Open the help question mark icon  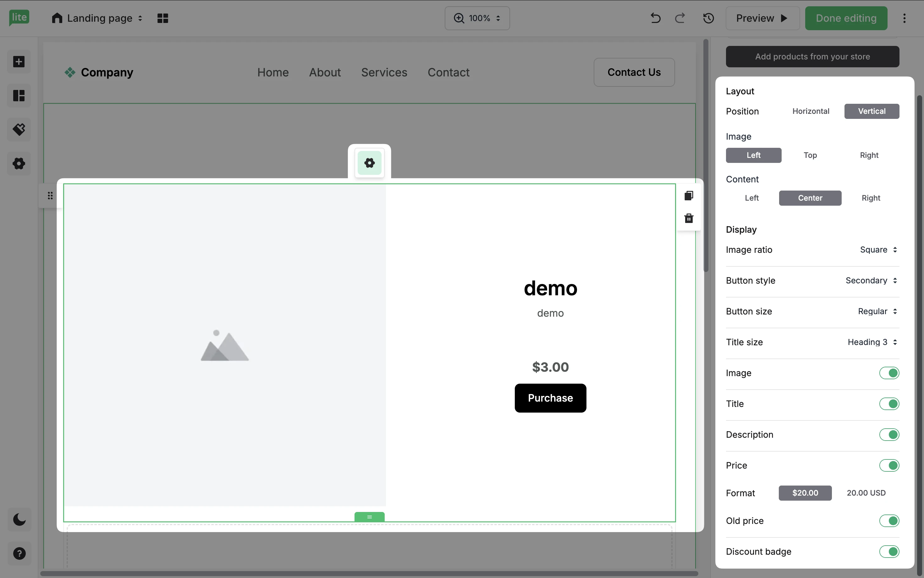19,553
